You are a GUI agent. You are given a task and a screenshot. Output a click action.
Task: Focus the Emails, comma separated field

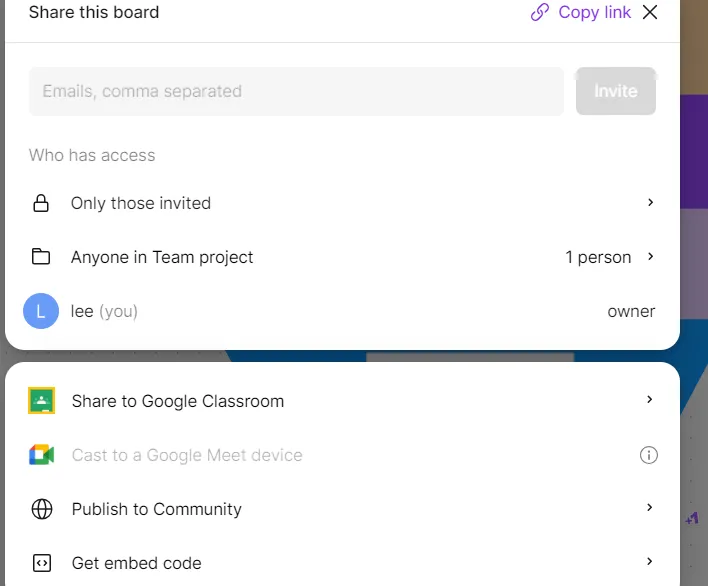pos(296,91)
